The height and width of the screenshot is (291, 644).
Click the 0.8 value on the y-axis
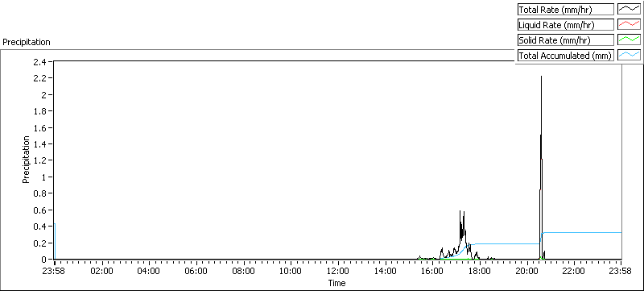[40, 193]
